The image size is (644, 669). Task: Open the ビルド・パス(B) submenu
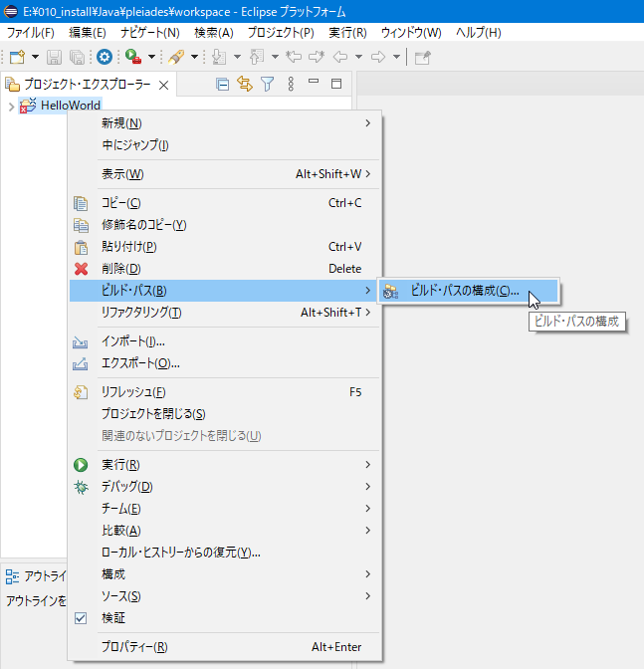[x=225, y=291]
